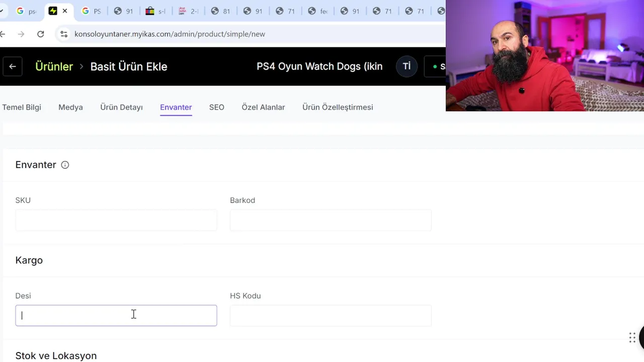The height and width of the screenshot is (362, 644).
Task: Focus the konsoloyuntaner.myikas.com address bar
Action: (170, 34)
